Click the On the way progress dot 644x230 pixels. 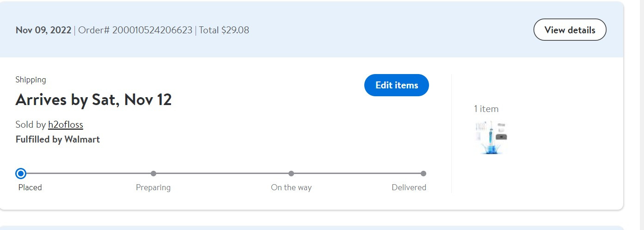(x=291, y=174)
